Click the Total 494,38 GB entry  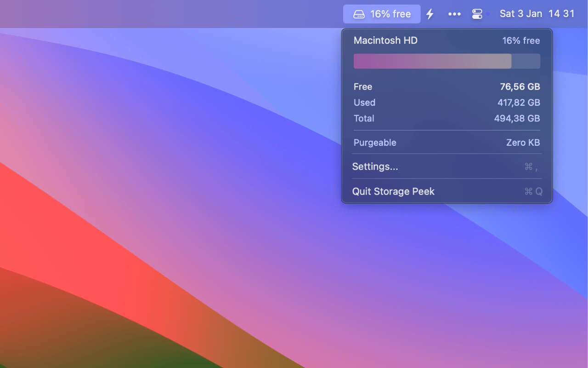pyautogui.click(x=518, y=118)
